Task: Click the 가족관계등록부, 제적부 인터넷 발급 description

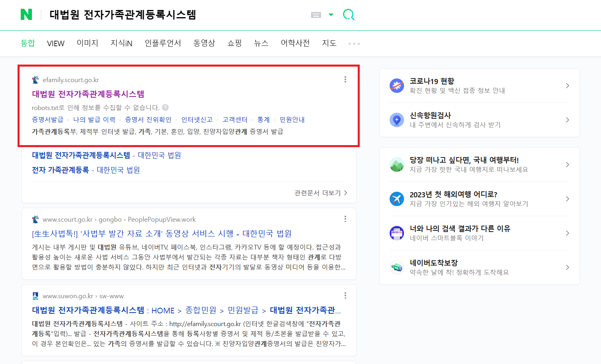Action: pyautogui.click(x=158, y=132)
